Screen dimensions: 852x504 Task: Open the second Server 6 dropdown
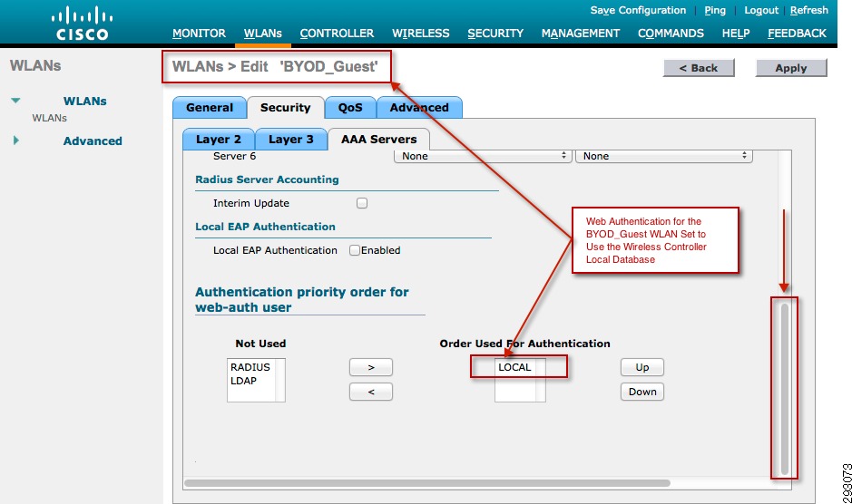click(x=664, y=156)
